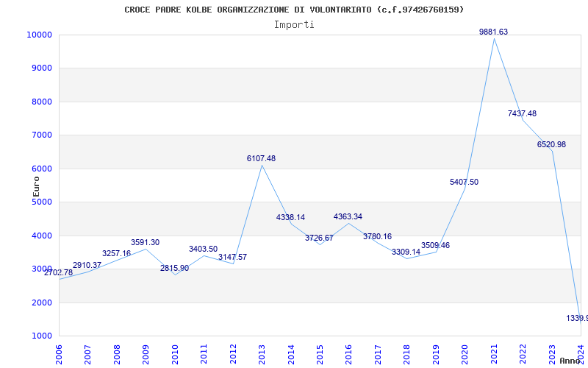
Task: Select the data label 4363.34
Action: click(x=348, y=216)
